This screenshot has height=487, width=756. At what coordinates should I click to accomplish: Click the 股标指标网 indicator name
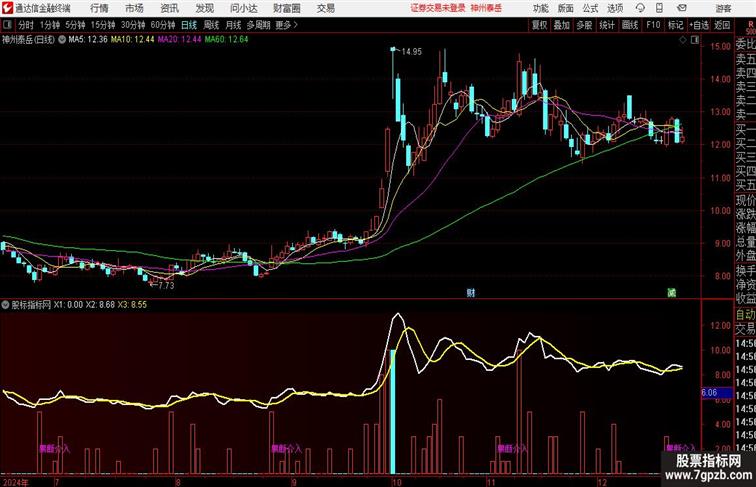pyautogui.click(x=31, y=305)
